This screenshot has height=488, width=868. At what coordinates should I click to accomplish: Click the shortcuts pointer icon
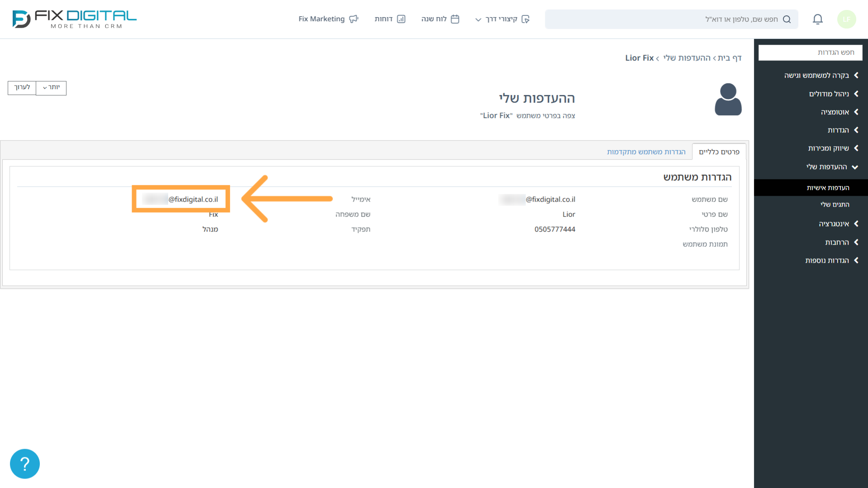525,19
